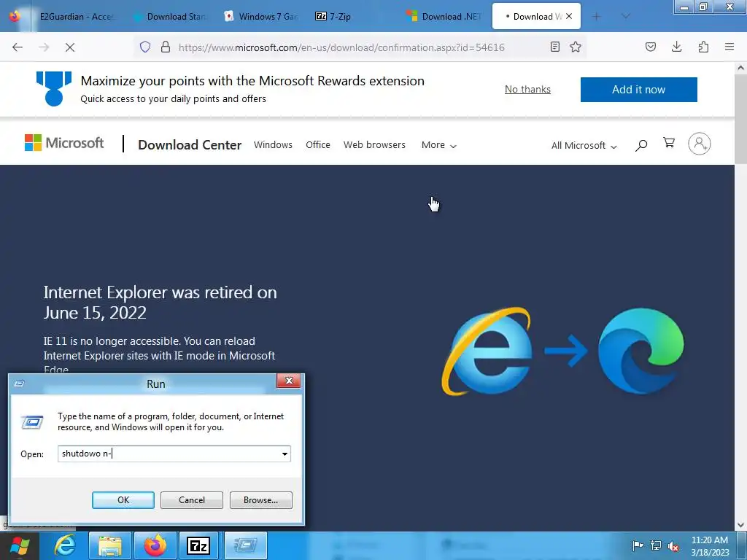Open the Windows Start button

(x=20, y=545)
